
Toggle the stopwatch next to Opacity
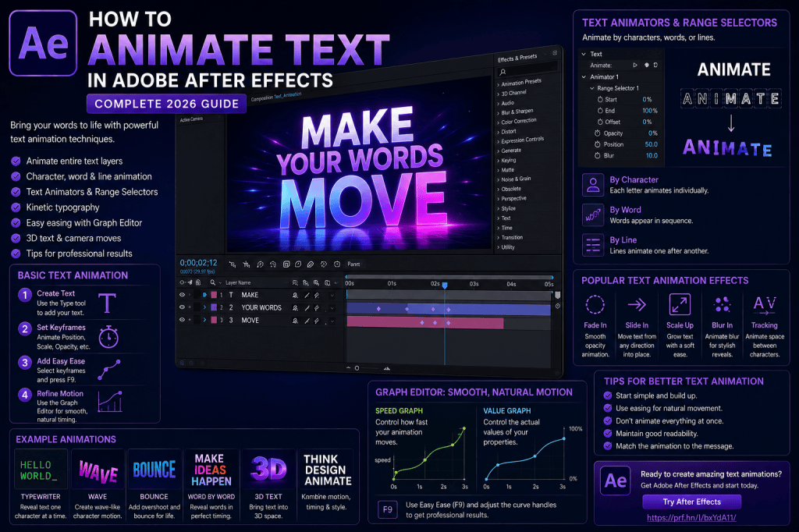[597, 133]
